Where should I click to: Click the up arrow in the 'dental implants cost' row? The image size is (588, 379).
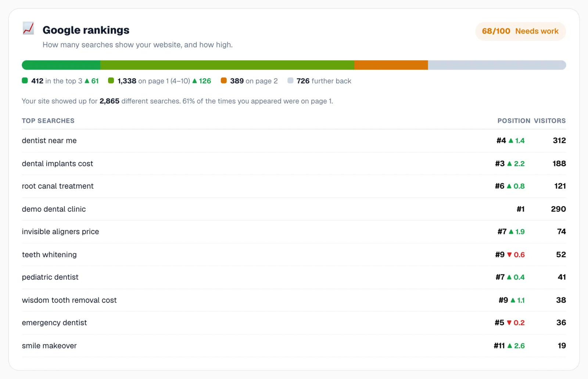(x=509, y=164)
